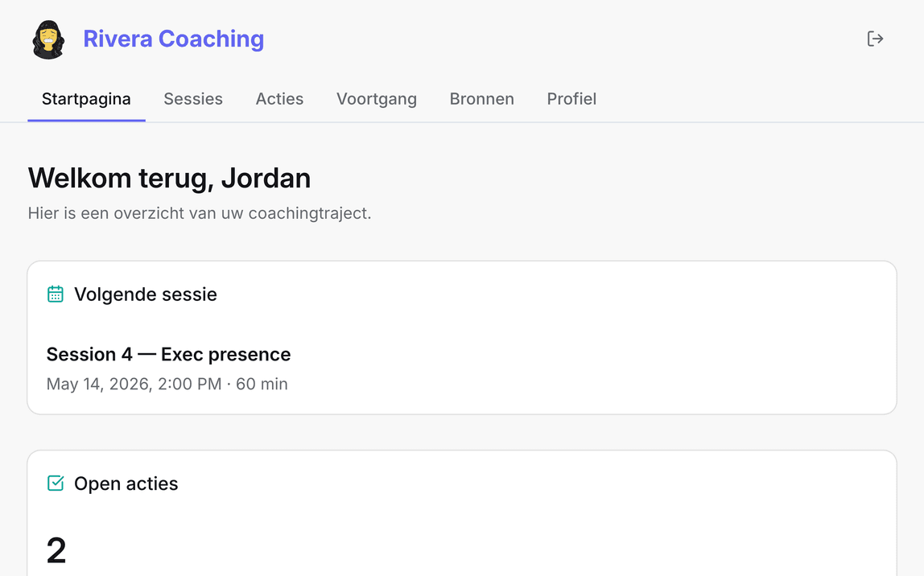This screenshot has width=924, height=576.
Task: Click the open actions count number 2
Action: tap(56, 550)
